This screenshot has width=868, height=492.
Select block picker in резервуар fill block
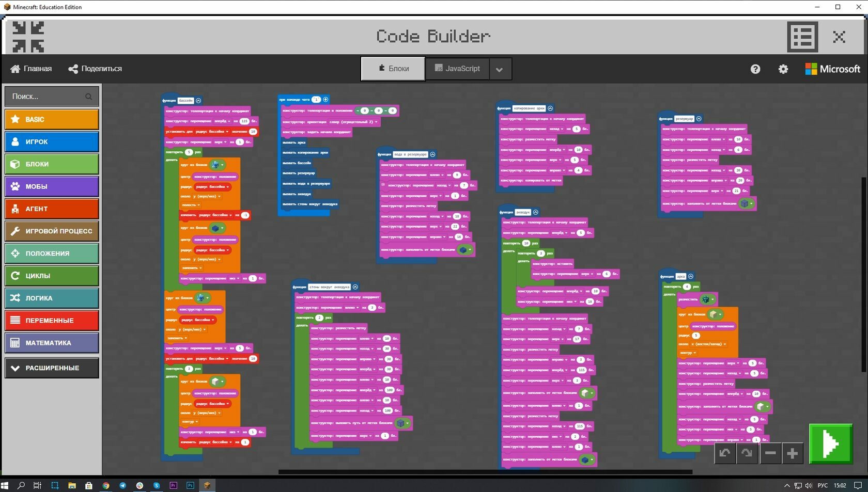747,203
